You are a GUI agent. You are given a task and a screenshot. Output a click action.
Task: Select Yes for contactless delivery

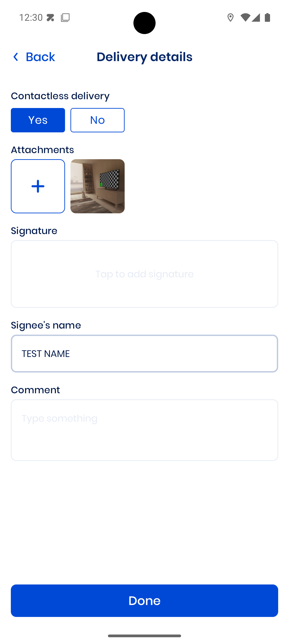38,120
